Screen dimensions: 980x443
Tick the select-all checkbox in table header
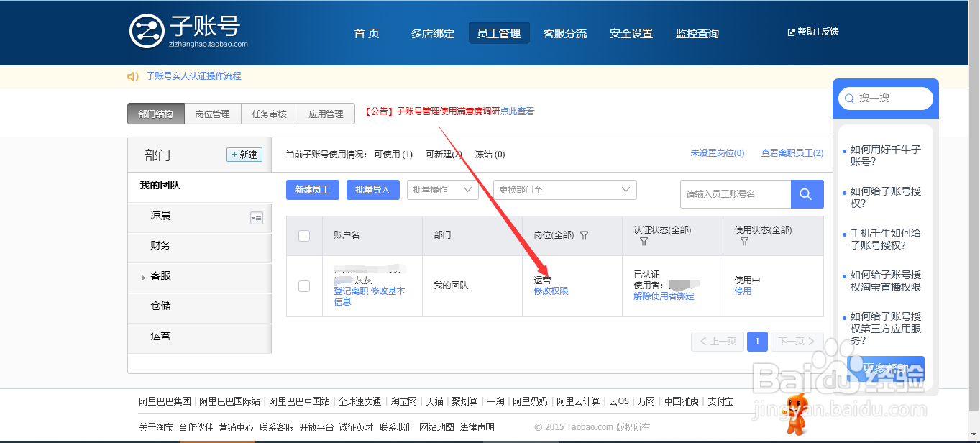304,236
